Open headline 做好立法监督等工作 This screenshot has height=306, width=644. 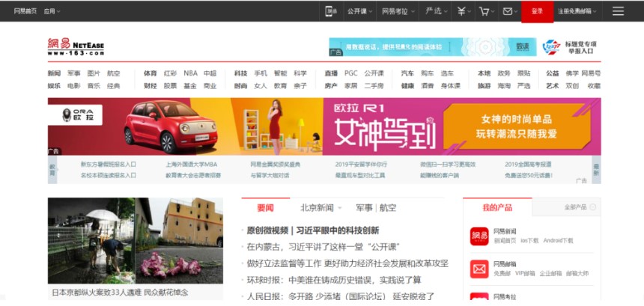[x=347, y=264]
